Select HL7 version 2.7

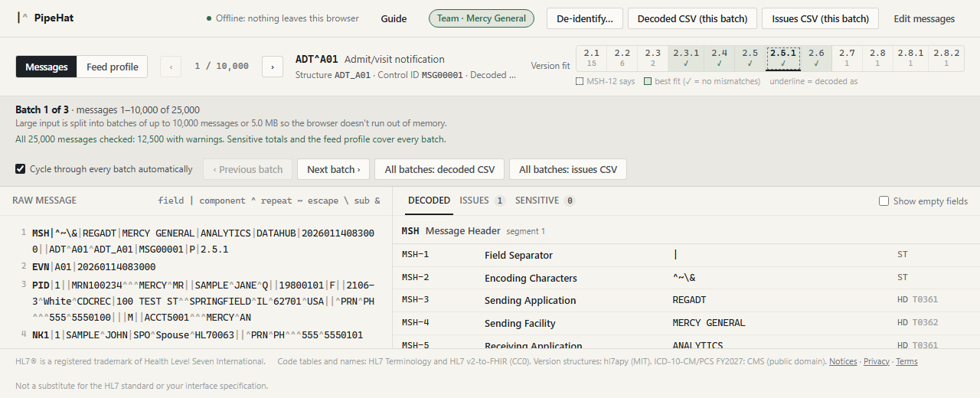[847, 58]
